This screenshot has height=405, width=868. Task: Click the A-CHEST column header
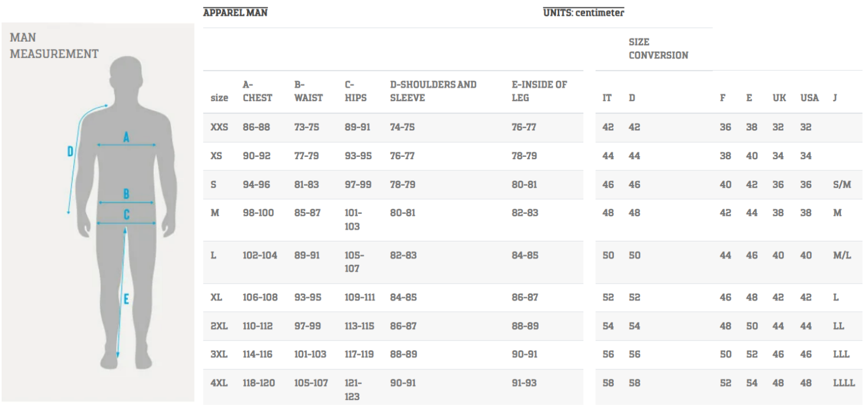[257, 91]
